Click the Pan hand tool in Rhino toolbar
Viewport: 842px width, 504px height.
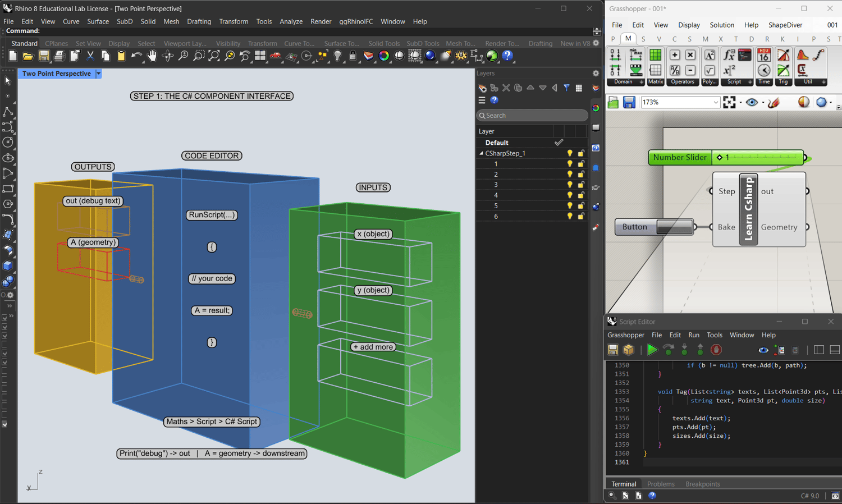pyautogui.click(x=152, y=56)
